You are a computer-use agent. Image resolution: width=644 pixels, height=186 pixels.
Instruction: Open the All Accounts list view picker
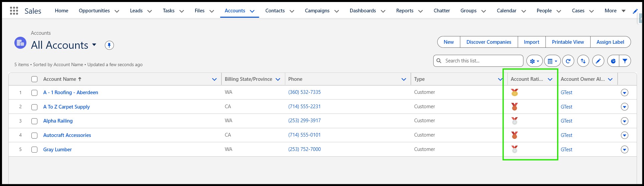click(x=94, y=45)
